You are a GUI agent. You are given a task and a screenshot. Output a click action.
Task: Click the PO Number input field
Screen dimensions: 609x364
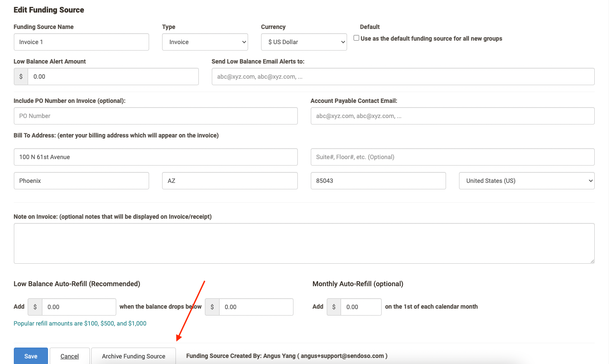(x=156, y=116)
